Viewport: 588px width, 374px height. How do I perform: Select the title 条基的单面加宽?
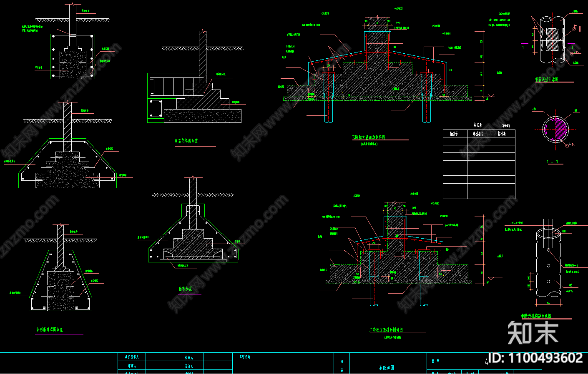(x=186, y=141)
